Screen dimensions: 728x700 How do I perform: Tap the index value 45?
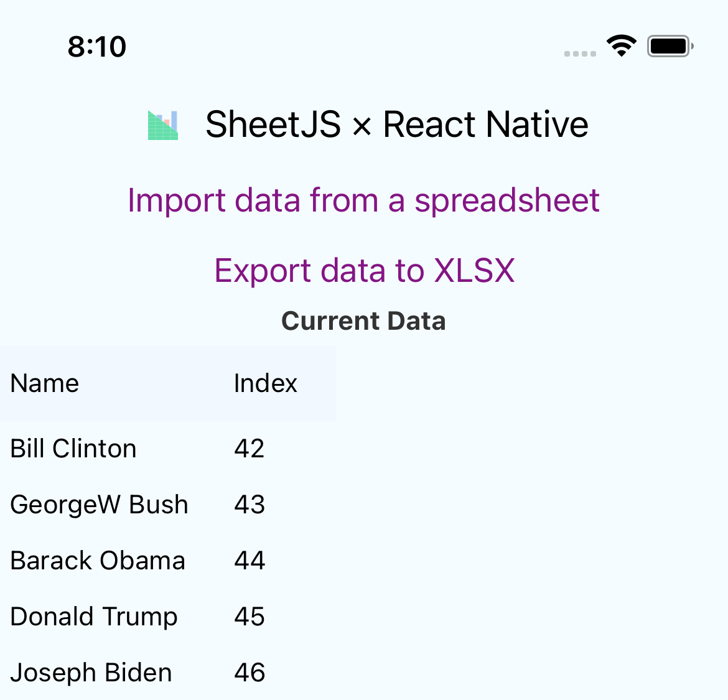pyautogui.click(x=249, y=616)
